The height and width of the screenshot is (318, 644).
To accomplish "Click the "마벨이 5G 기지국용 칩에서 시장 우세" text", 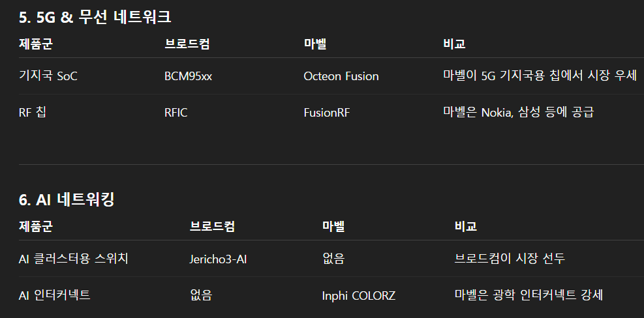I will pos(540,76).
